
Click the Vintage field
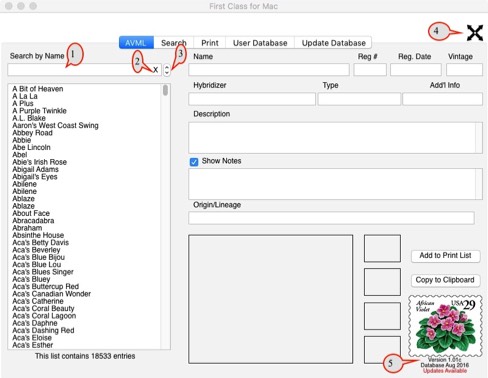coord(464,70)
